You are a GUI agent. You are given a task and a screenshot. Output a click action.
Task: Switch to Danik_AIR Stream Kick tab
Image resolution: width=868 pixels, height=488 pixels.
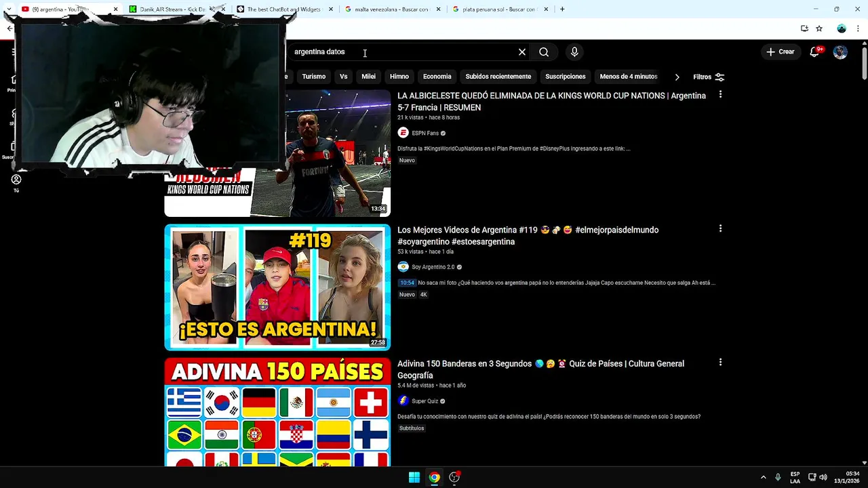point(172,9)
